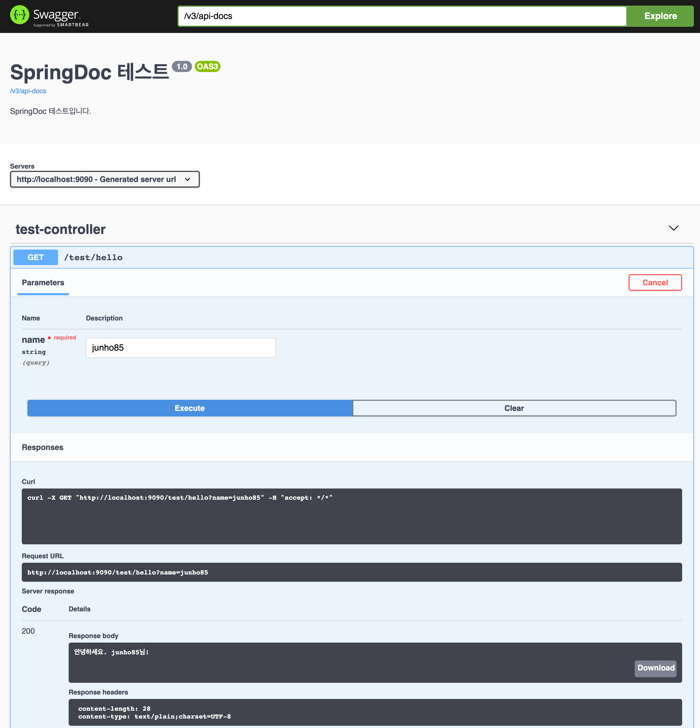Collapse the test-controller section chevron
This screenshot has height=728, width=700.
[x=673, y=228]
